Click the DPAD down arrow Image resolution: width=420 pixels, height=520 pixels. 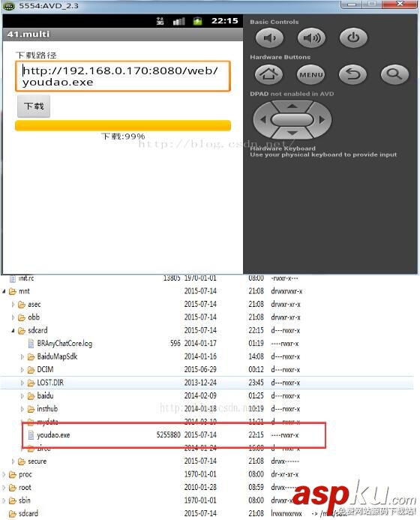pos(292,133)
